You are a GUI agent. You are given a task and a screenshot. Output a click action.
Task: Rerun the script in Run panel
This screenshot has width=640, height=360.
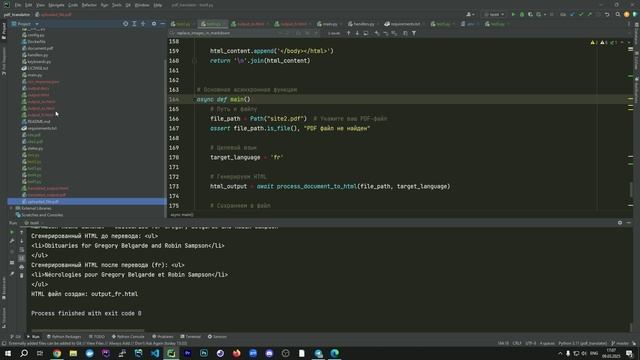[x=12, y=232]
